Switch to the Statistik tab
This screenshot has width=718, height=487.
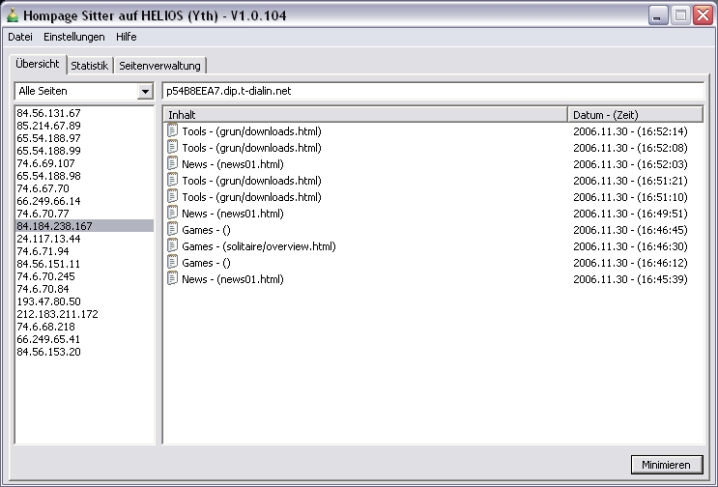[89, 66]
